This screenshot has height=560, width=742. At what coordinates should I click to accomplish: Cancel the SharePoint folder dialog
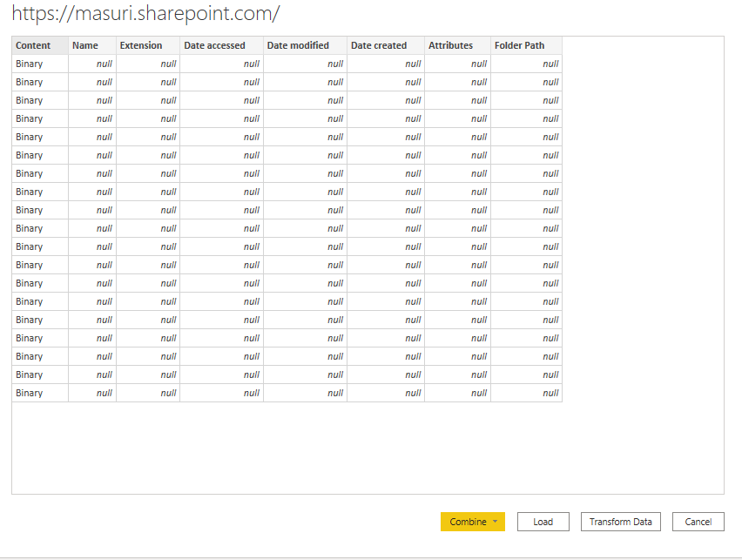[x=698, y=522]
